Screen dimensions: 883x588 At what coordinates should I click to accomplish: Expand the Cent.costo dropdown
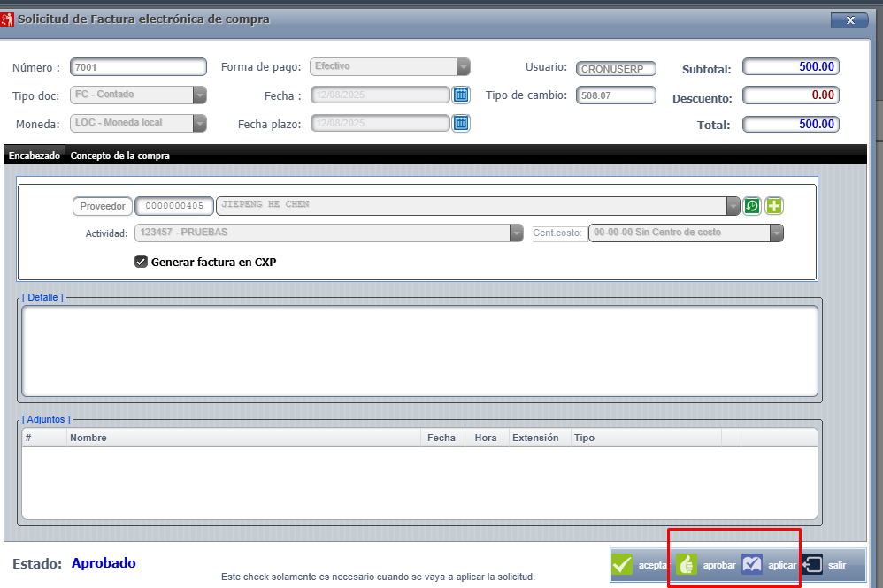pyautogui.click(x=776, y=233)
